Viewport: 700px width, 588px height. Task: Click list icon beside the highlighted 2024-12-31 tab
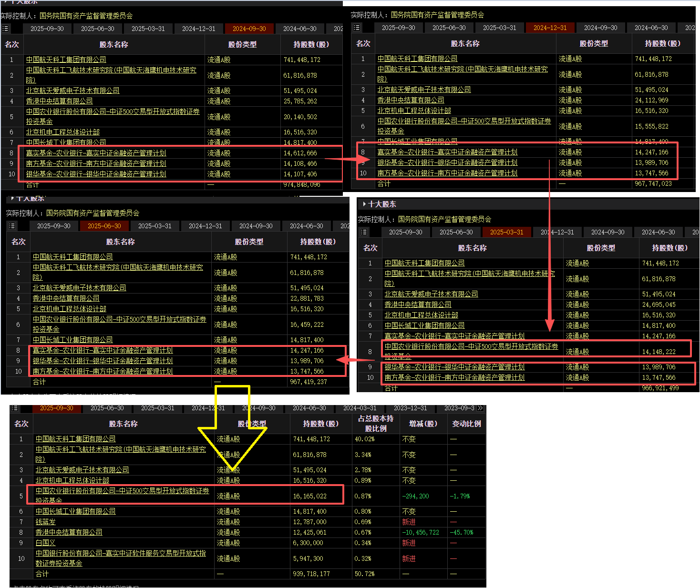point(357,28)
